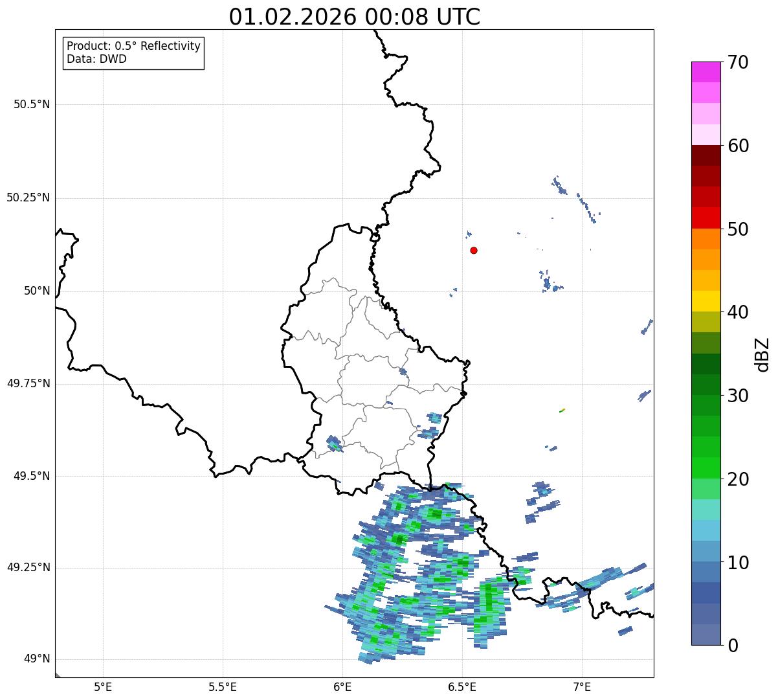This screenshot has height=700, width=778.
Task: Click the 6°E longitude label
Action: pyautogui.click(x=342, y=686)
